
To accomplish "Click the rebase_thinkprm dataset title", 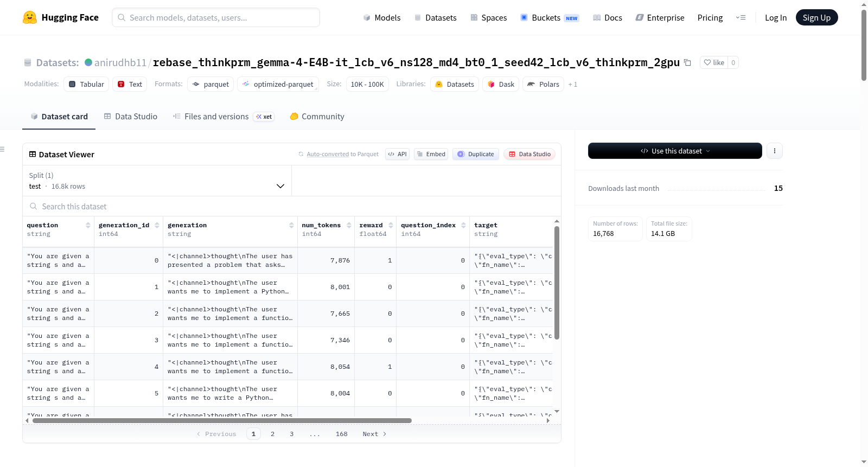I will (x=416, y=62).
